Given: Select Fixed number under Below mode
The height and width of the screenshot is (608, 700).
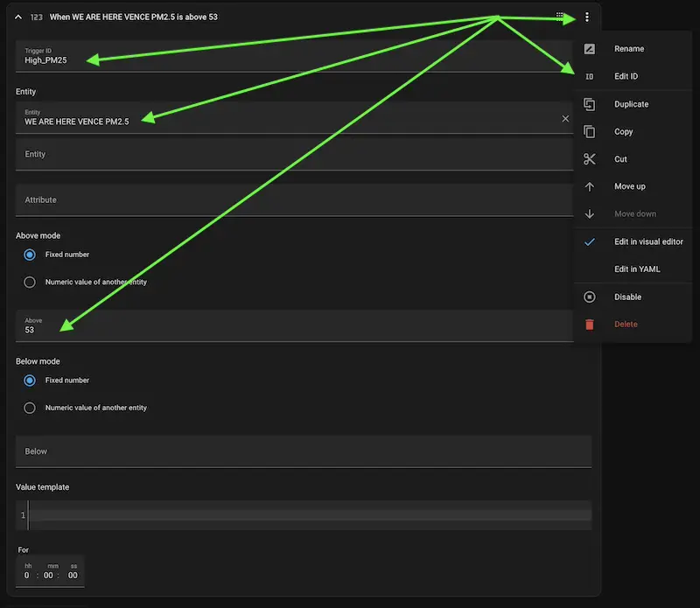Looking at the screenshot, I should point(30,381).
